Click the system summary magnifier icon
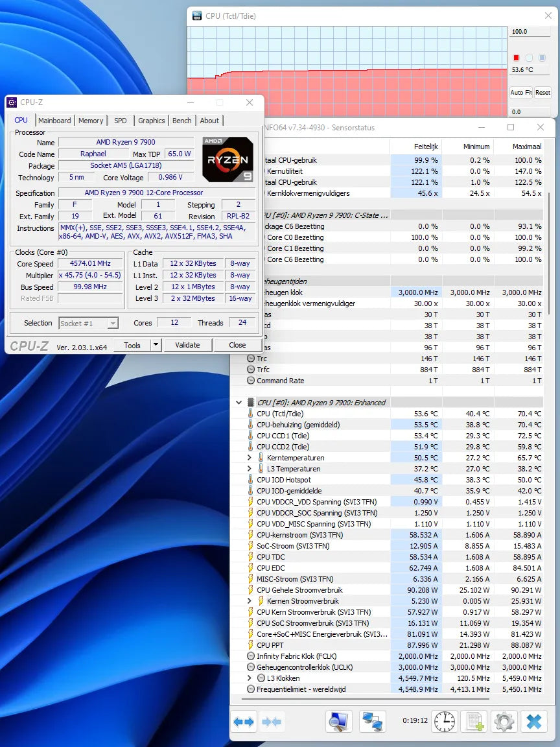Viewport: 560px width, 747px height. click(x=338, y=721)
